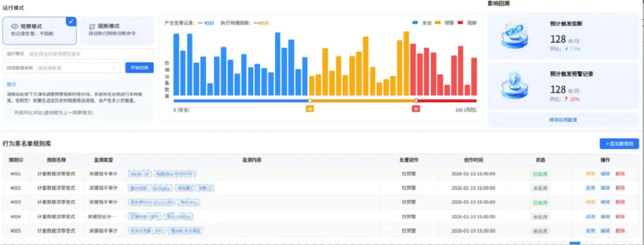Click the red up arrow beside 16%
The width and height of the screenshot is (644, 245).
[566, 99]
